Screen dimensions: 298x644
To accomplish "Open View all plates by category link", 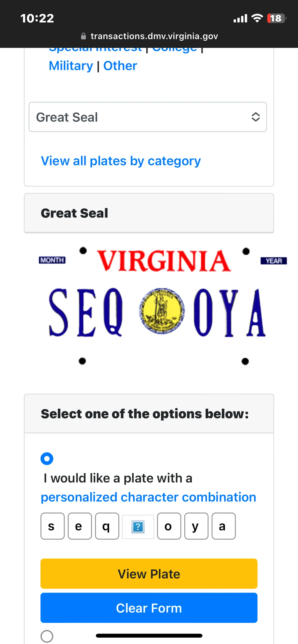I will tap(121, 161).
